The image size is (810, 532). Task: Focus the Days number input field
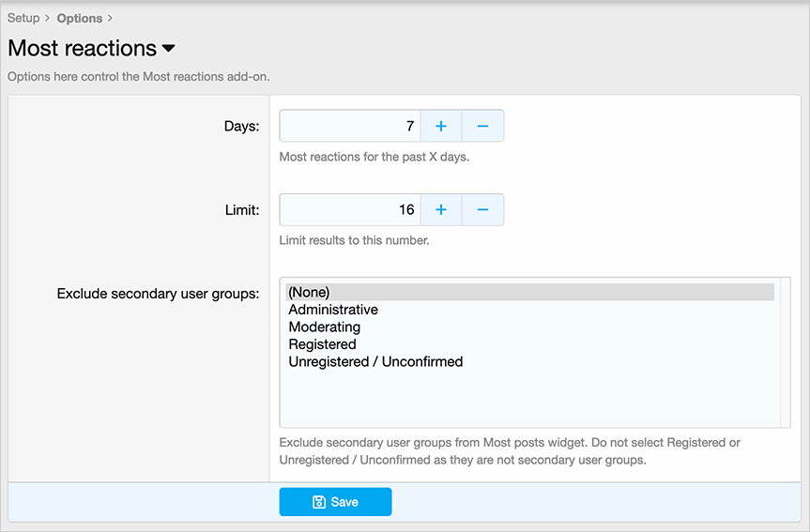[x=349, y=126]
